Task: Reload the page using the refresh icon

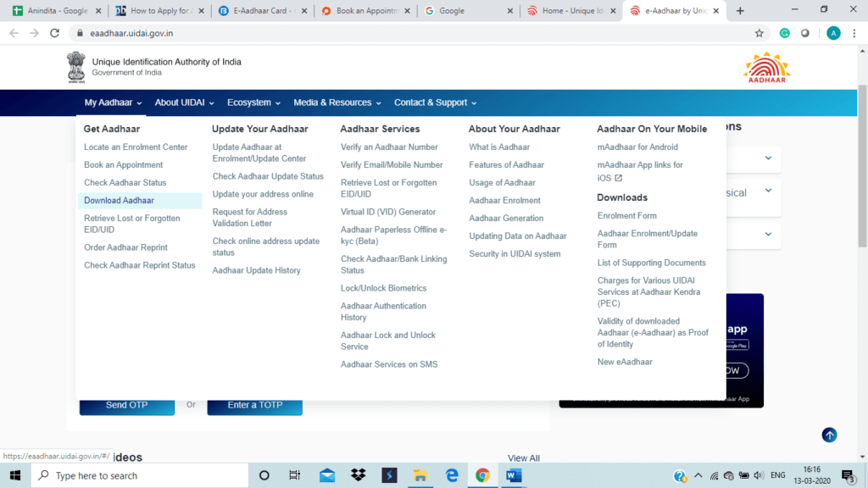Action: (55, 33)
